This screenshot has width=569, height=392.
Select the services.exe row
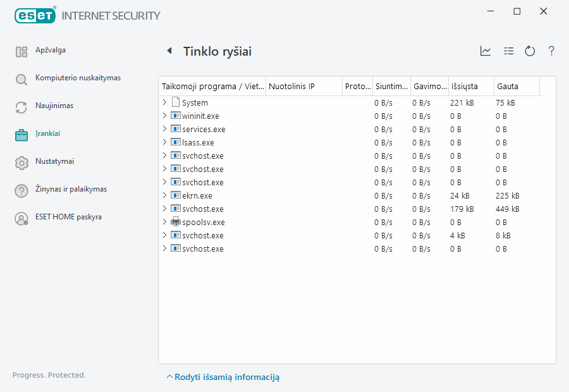tap(204, 129)
